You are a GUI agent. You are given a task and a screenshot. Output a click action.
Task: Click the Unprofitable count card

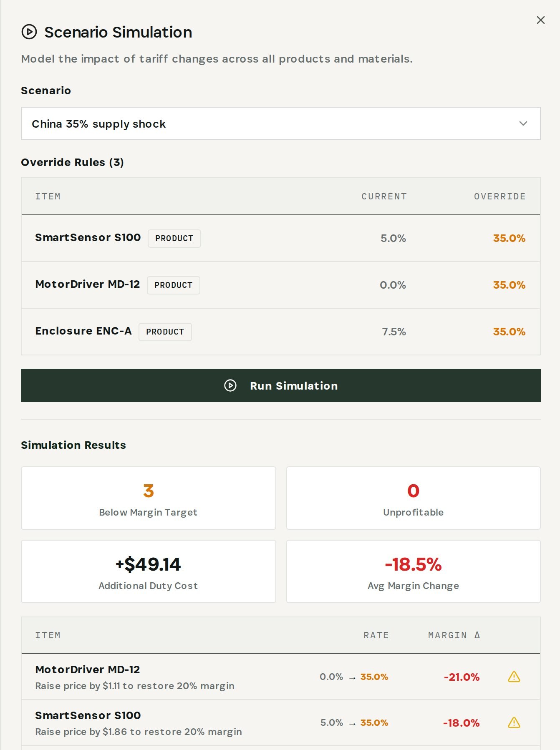[x=414, y=498]
